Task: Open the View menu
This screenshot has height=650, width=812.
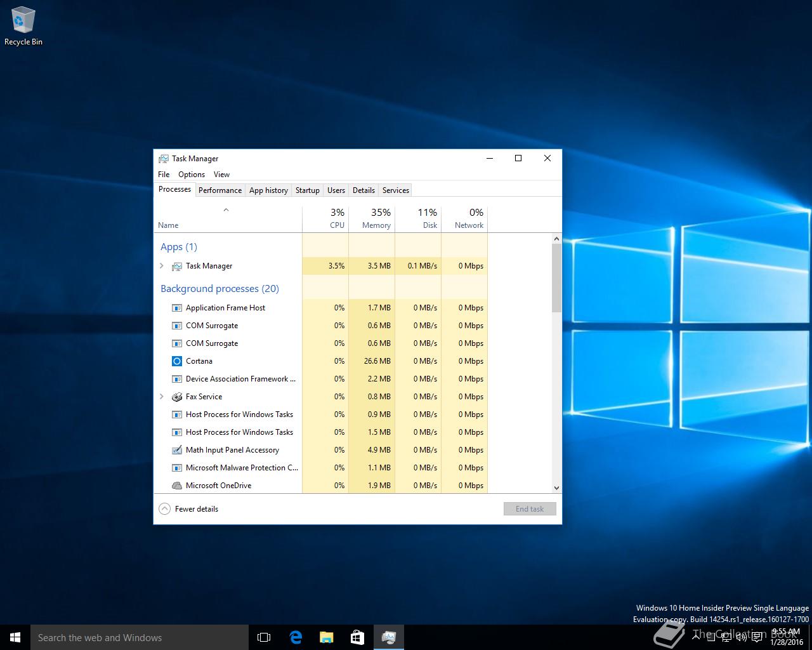Action: point(221,175)
